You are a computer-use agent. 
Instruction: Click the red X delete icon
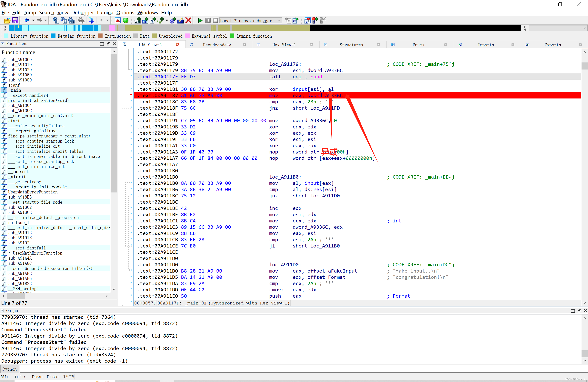click(x=188, y=21)
